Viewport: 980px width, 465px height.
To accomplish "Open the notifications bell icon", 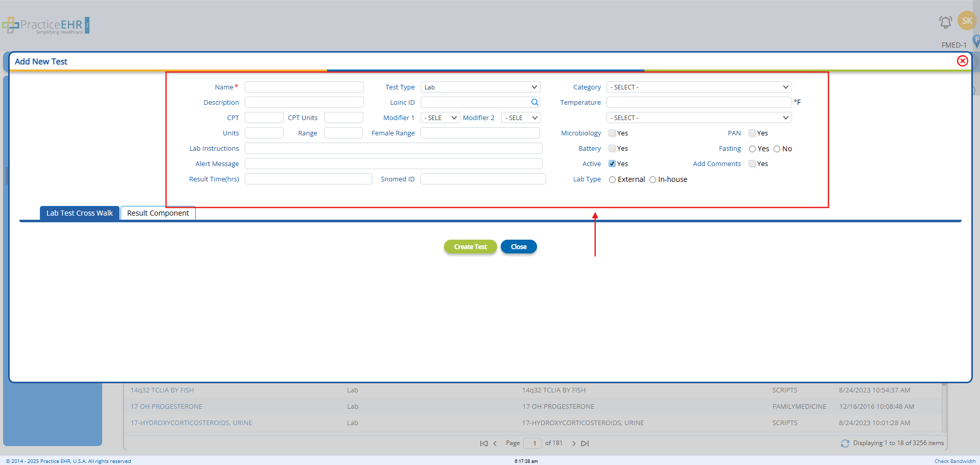I will coord(945,22).
